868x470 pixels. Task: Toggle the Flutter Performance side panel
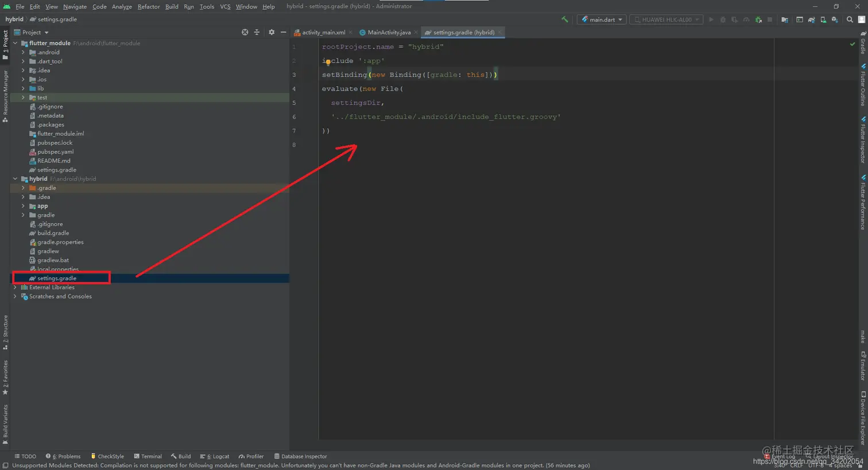click(863, 203)
